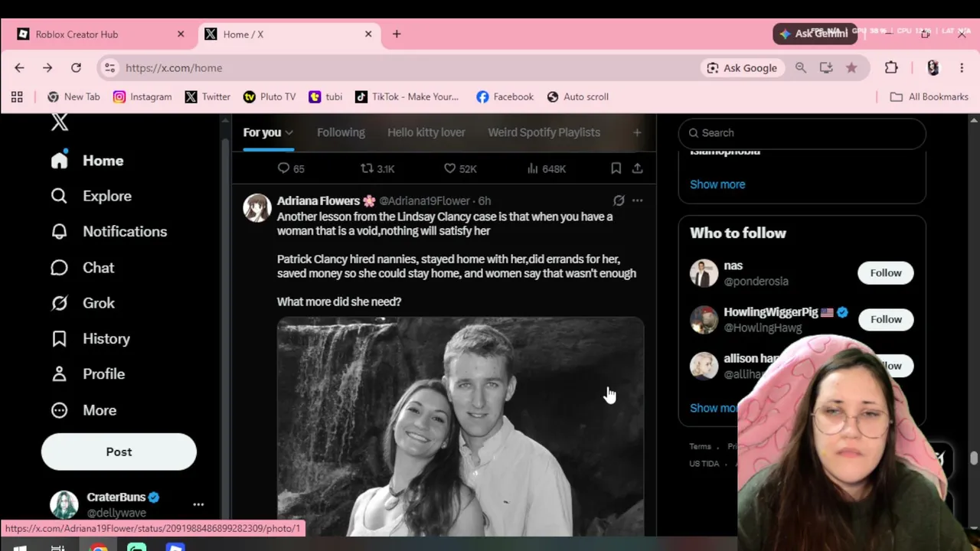
Task: Open a new browser tab
Action: coord(397,34)
